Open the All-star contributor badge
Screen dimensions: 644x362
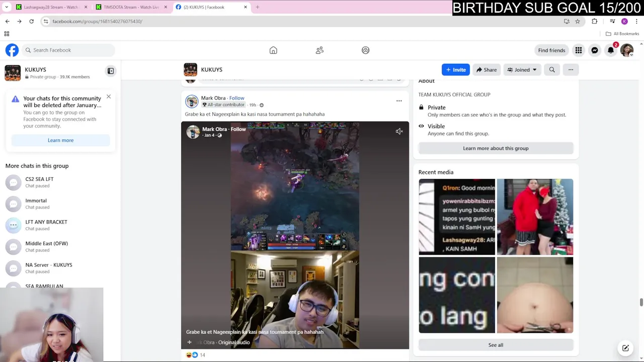[x=223, y=105]
